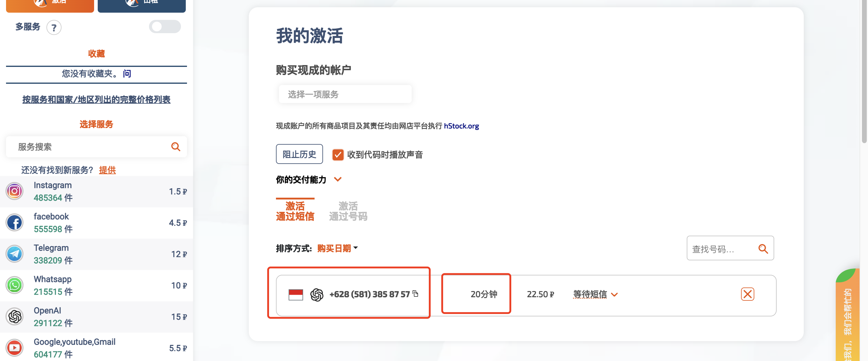868x361 pixels.
Task: Toggle the 多服务 multi-service switch
Action: point(165,27)
